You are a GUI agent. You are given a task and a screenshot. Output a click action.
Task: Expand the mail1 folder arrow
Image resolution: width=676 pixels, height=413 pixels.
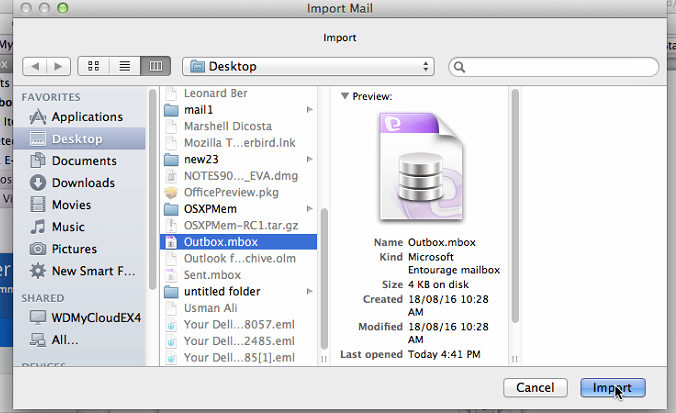pyautogui.click(x=310, y=110)
